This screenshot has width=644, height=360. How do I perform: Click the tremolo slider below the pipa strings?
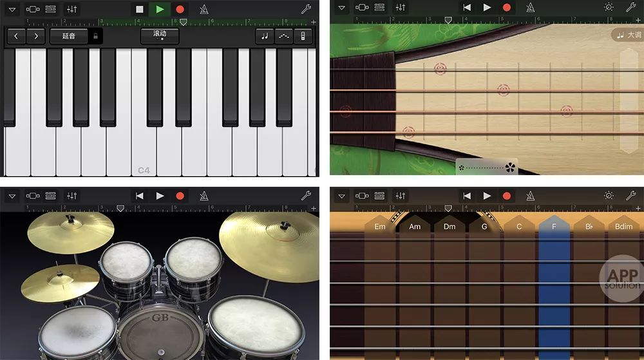click(x=486, y=167)
